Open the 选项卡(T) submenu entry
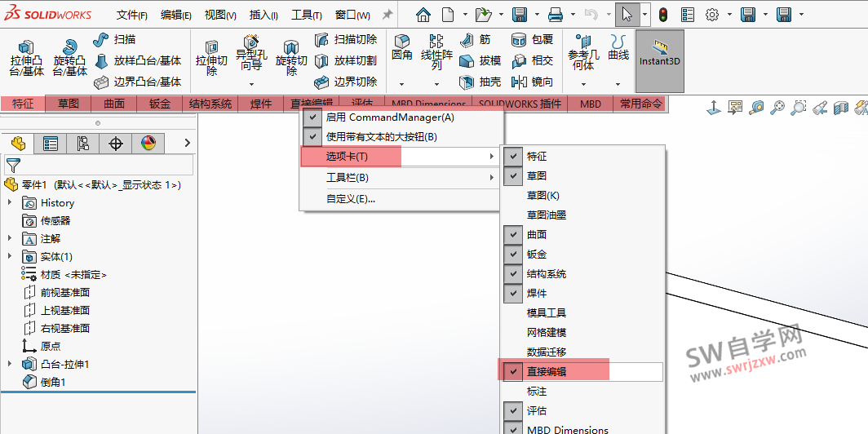868x434 pixels. (402, 157)
